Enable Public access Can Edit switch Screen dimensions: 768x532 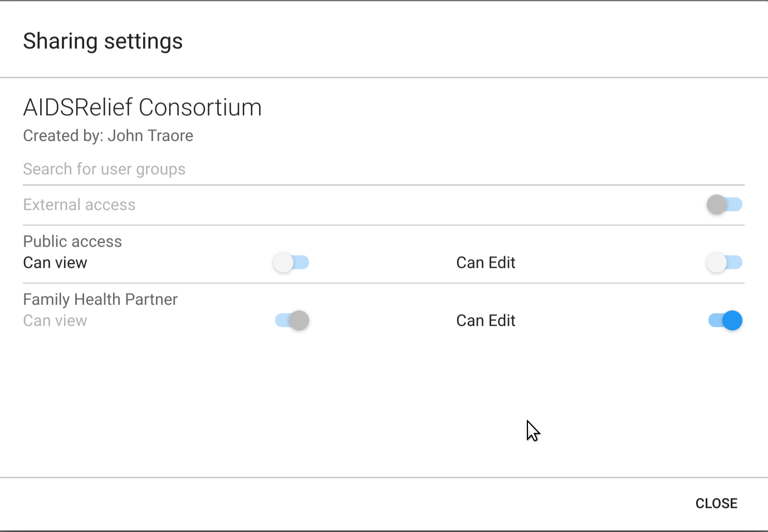coord(724,262)
